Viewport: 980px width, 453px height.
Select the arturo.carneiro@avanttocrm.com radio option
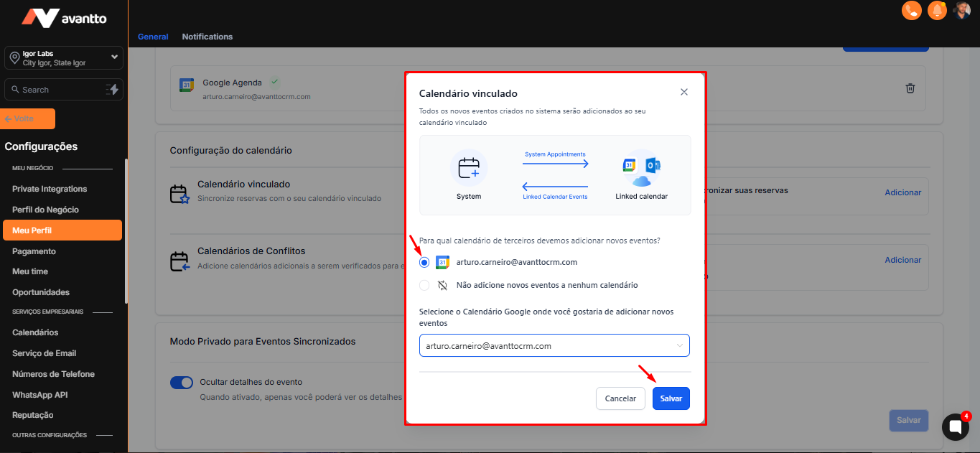click(424, 263)
